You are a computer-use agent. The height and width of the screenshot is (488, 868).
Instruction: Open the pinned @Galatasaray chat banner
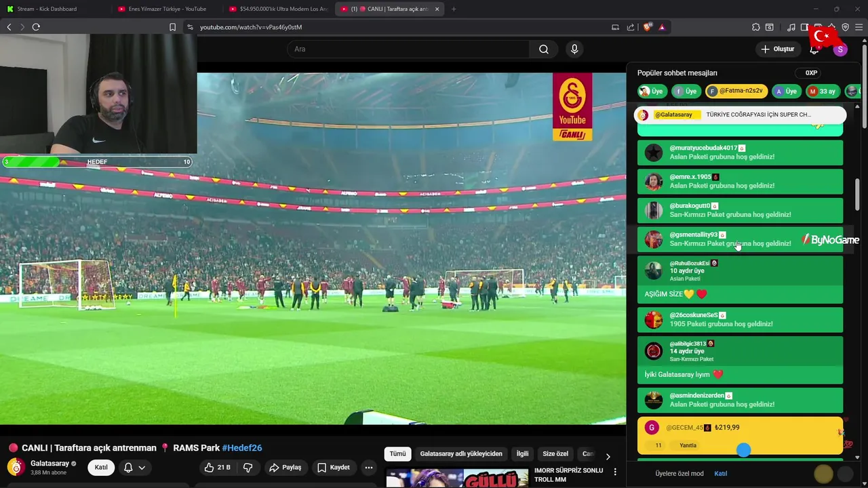pos(741,115)
